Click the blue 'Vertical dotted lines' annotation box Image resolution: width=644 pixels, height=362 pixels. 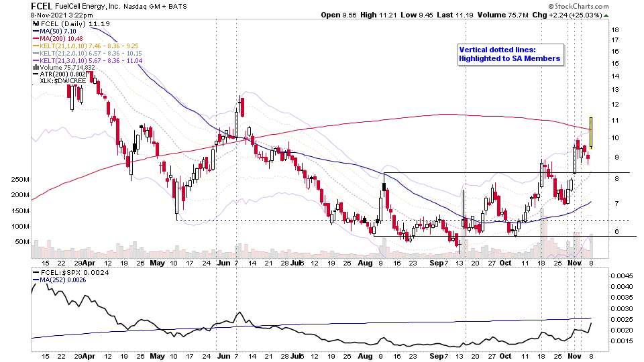click(510, 54)
